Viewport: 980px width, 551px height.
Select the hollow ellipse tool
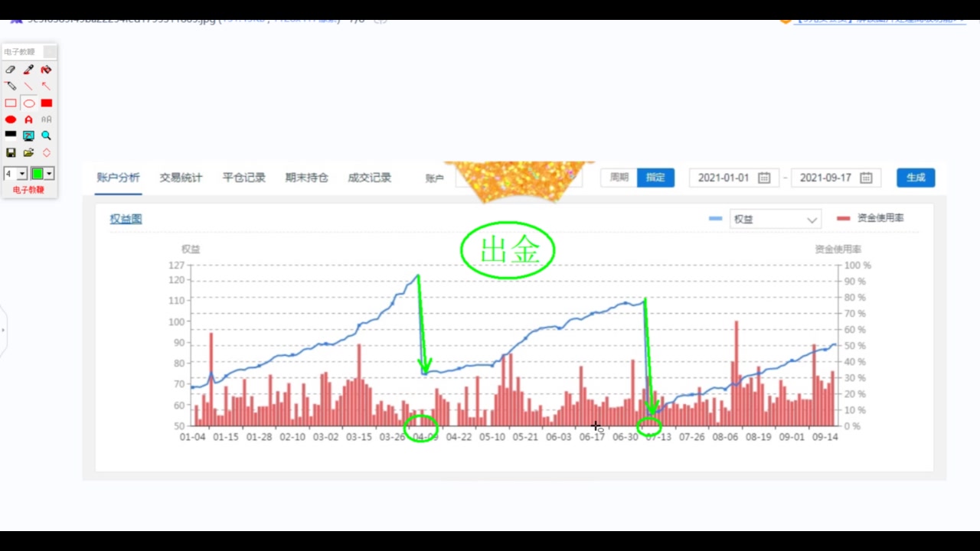point(28,103)
